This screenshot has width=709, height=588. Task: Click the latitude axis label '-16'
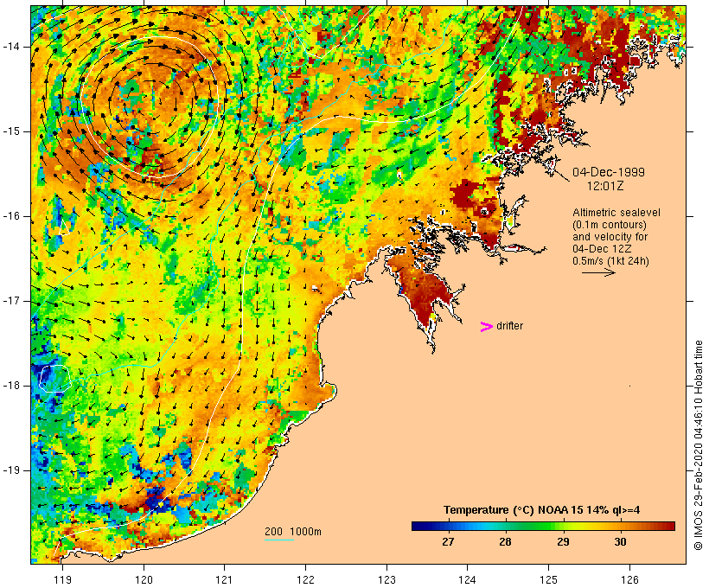(11, 216)
